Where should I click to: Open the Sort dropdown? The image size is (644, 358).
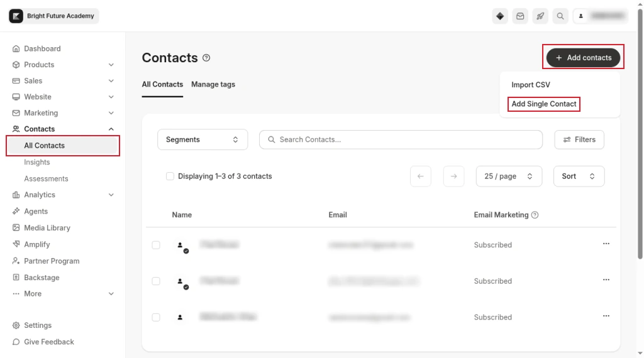pyautogui.click(x=579, y=176)
